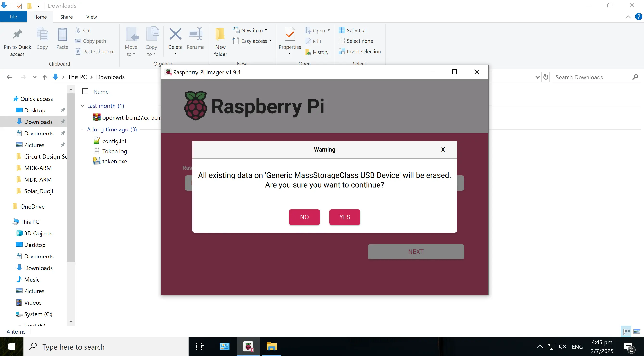Click the Cut scissors icon
Screen dimensions: 644x356
pos(78,30)
